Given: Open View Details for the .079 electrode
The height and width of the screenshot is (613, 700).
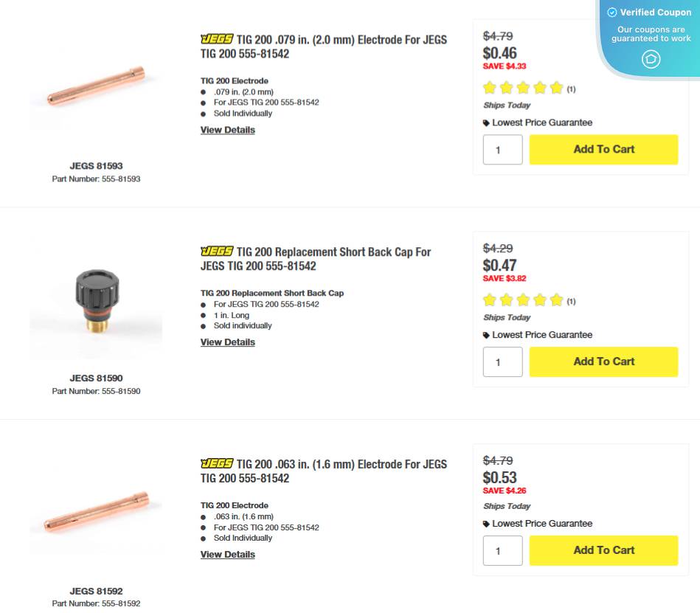Looking at the screenshot, I should (x=227, y=130).
